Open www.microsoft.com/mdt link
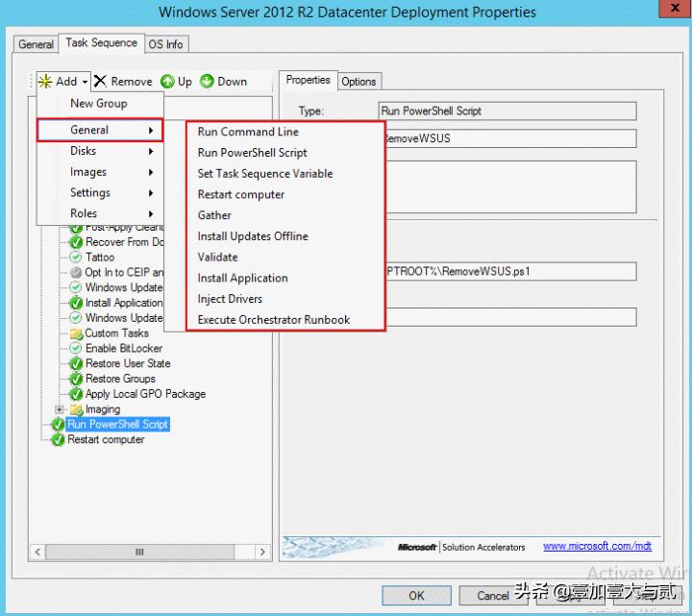This screenshot has height=616, width=692. 597,546
